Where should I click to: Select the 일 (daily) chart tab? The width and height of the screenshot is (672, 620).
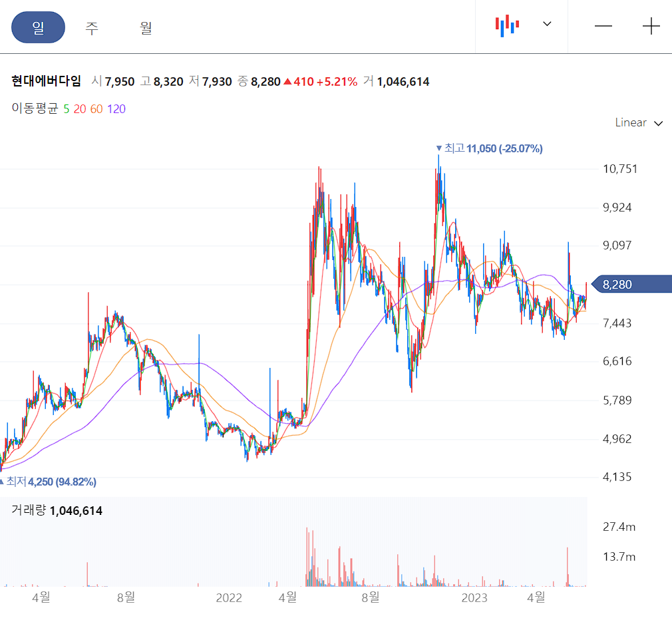[38, 27]
